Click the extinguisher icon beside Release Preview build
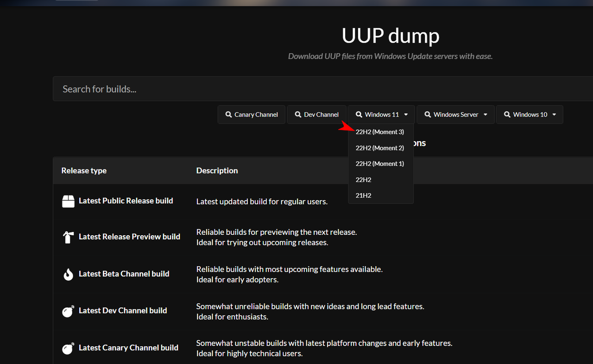The image size is (593, 364). tap(68, 237)
